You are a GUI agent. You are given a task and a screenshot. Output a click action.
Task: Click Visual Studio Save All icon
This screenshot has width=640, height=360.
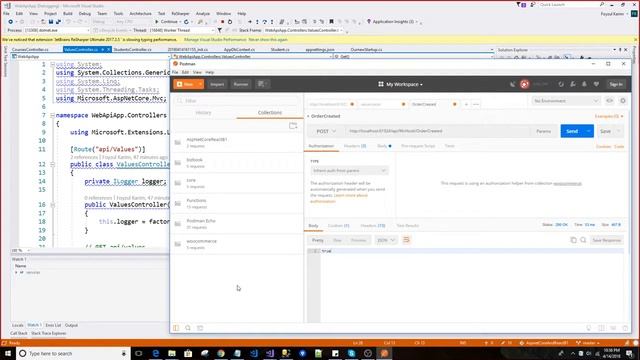[58, 22]
